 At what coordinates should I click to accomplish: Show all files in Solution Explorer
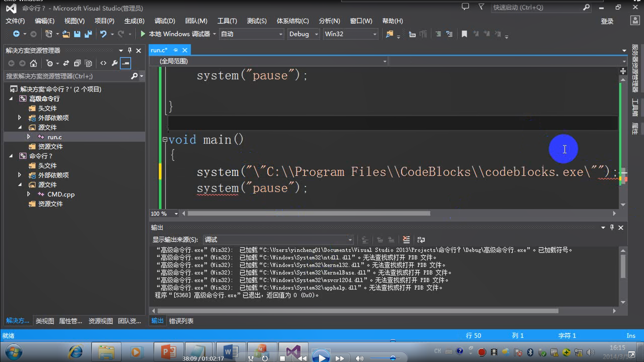point(88,63)
